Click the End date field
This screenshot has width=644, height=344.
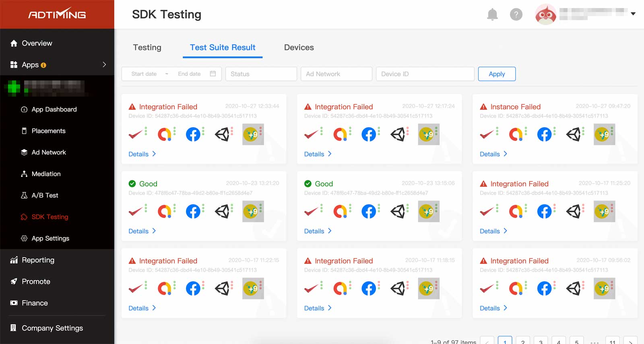pyautogui.click(x=189, y=74)
